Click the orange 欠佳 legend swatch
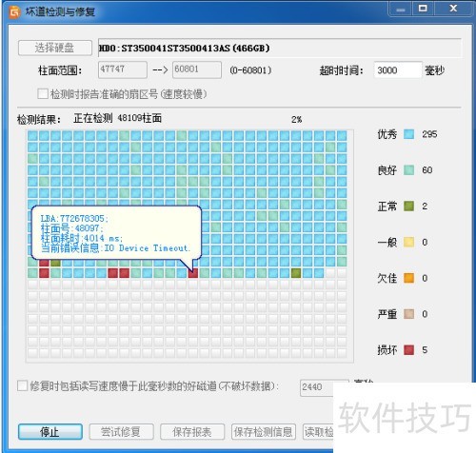This screenshot has width=476, height=453. 408,278
